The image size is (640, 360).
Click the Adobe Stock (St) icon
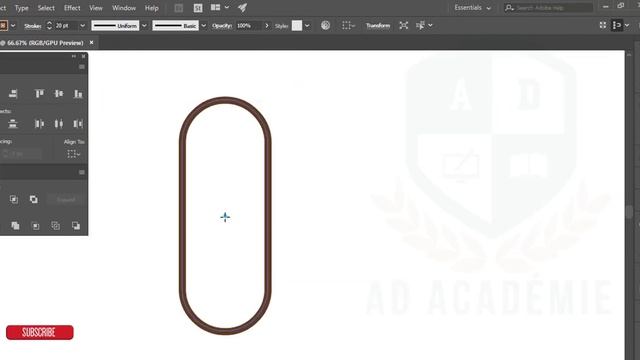pos(198,8)
